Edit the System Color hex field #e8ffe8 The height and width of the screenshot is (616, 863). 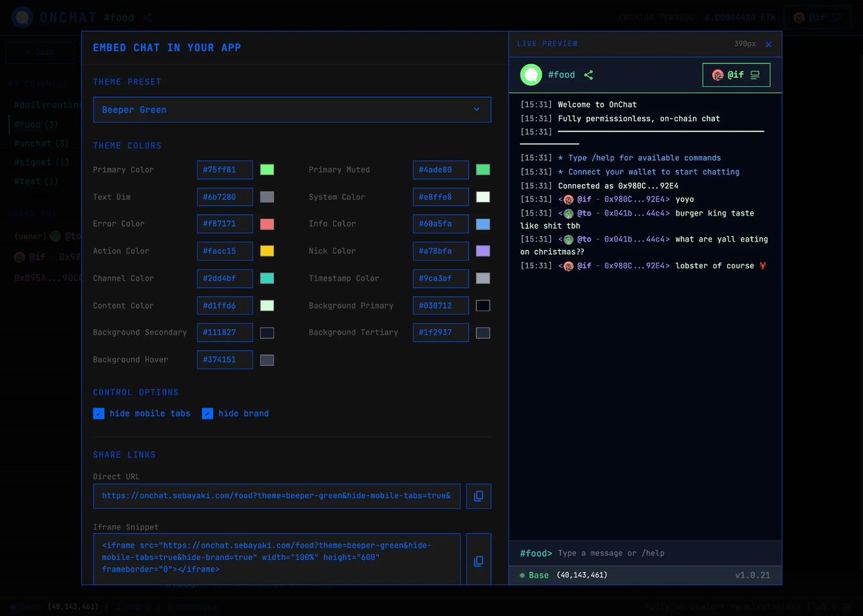441,197
